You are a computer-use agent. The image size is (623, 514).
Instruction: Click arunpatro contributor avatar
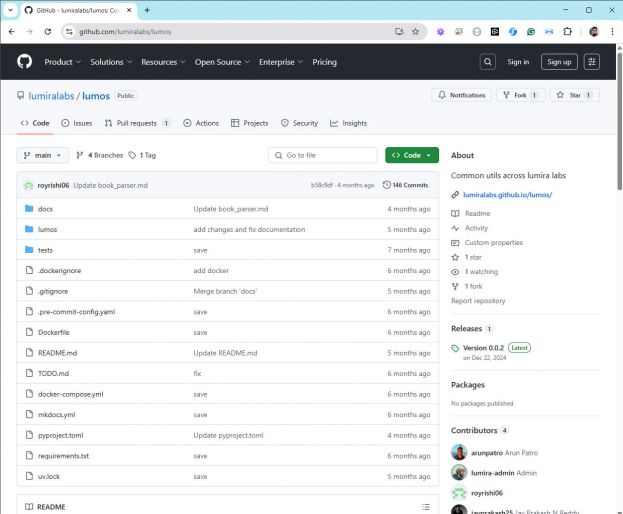click(x=459, y=452)
